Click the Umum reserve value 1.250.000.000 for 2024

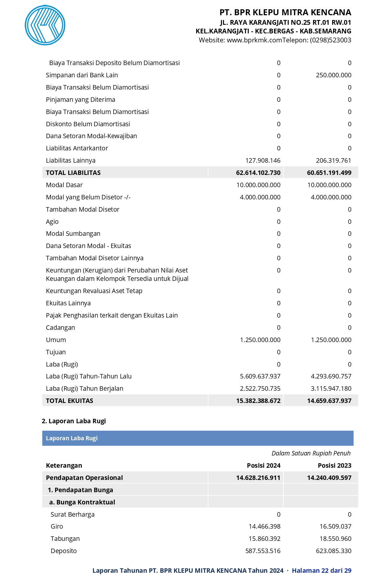point(260,340)
